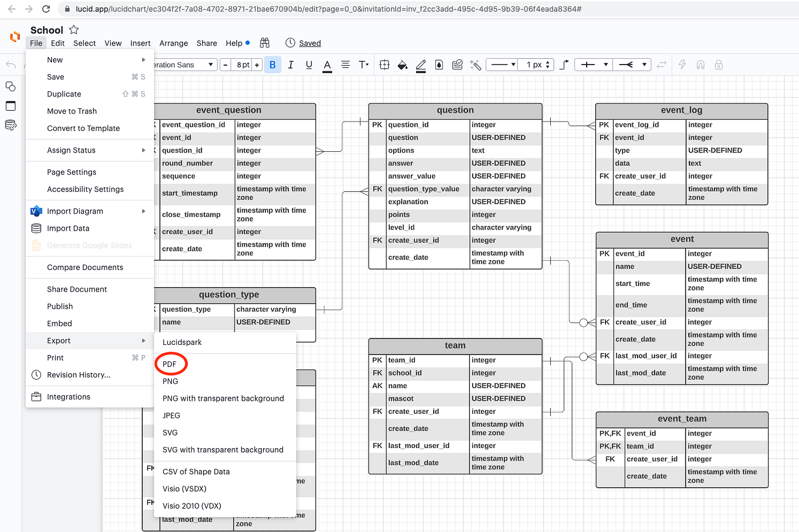Star the School document as favorite
This screenshot has height=532, width=799.
[74, 30]
